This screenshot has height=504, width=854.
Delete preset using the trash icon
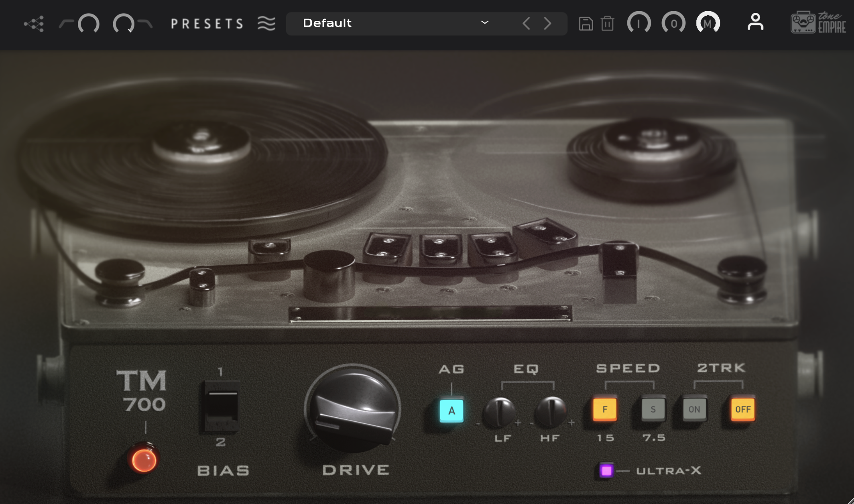[608, 24]
